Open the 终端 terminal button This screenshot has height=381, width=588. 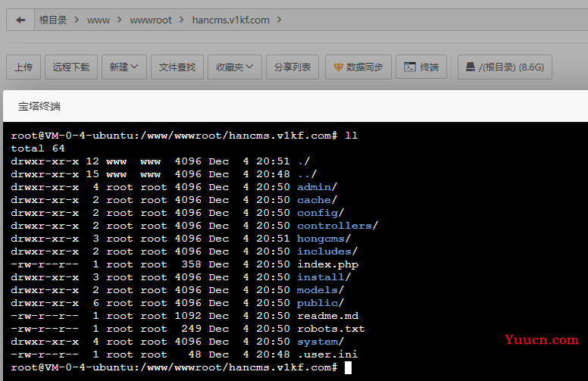coord(421,67)
